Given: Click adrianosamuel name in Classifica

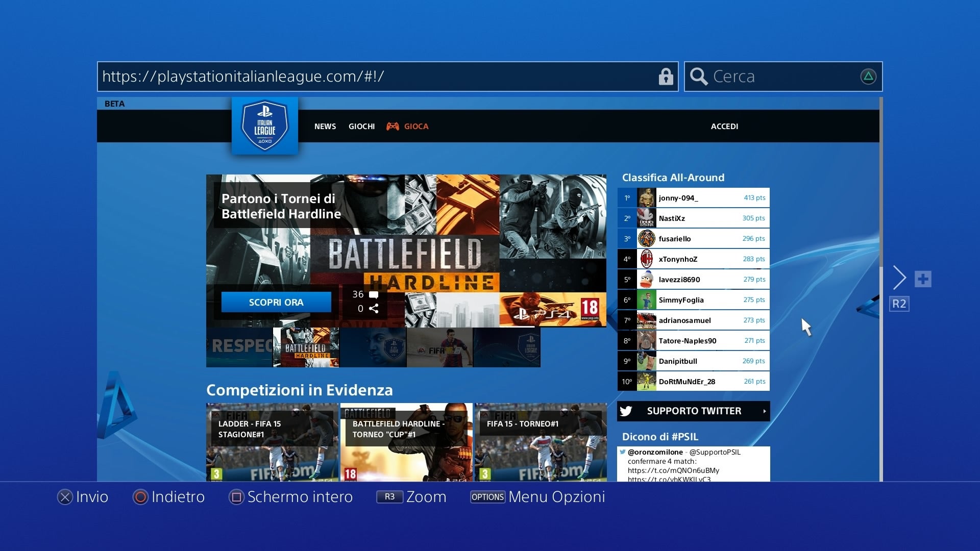Looking at the screenshot, I should click(684, 320).
